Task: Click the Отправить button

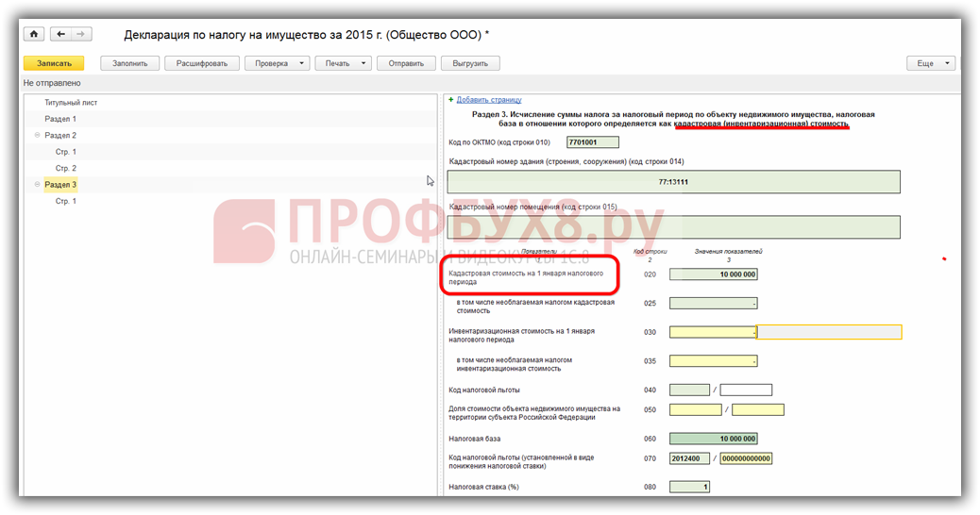Action: tap(406, 63)
